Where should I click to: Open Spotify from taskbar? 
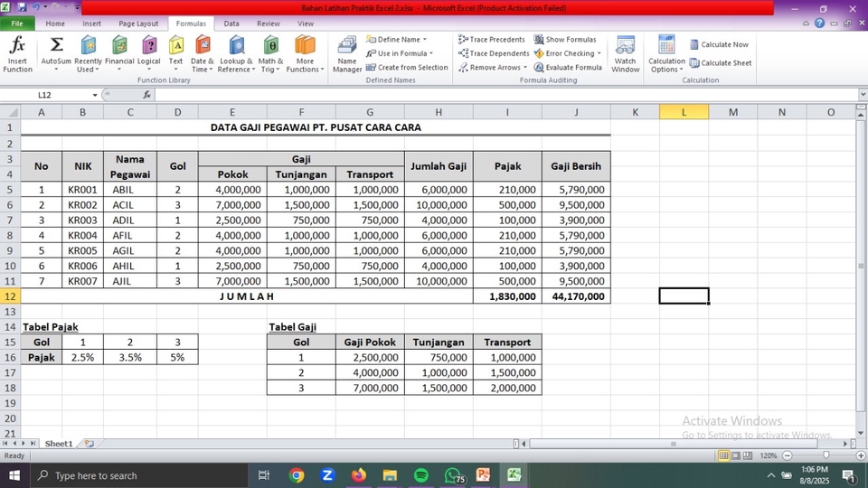[421, 475]
